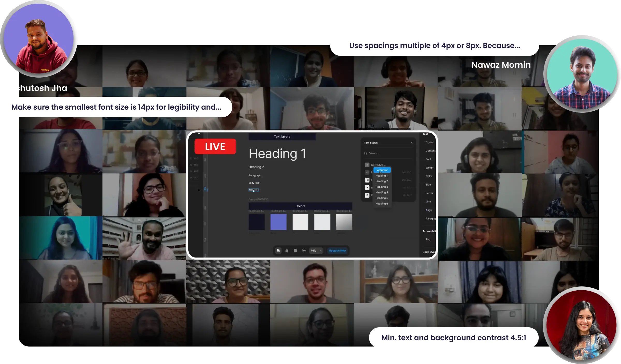Viewport: 621px width, 364px height.
Task: Click the Upgrade Now button
Action: (337, 251)
